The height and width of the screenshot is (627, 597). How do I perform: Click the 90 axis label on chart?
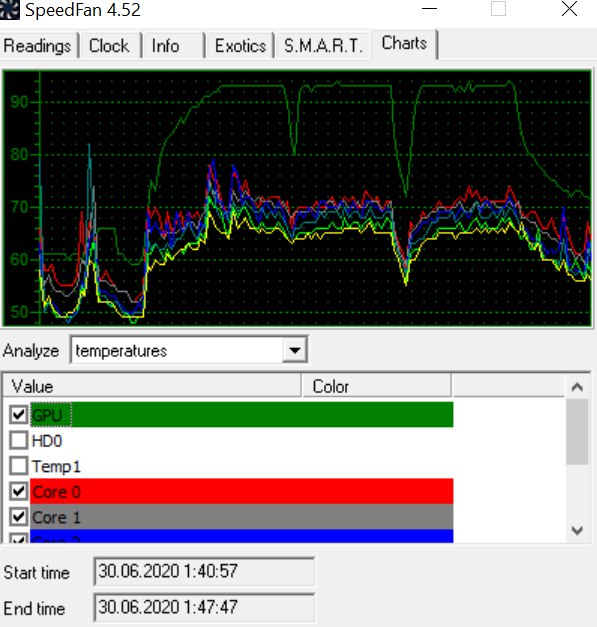19,102
